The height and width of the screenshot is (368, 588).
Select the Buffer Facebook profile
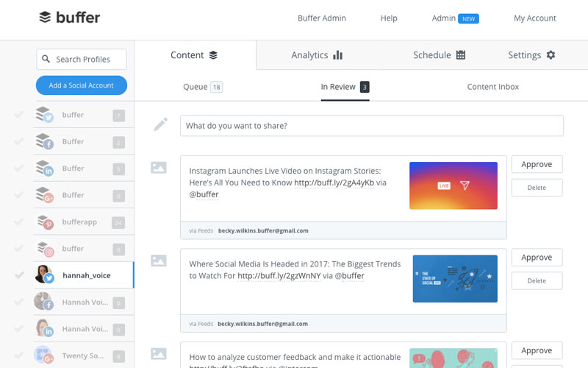tap(73, 142)
